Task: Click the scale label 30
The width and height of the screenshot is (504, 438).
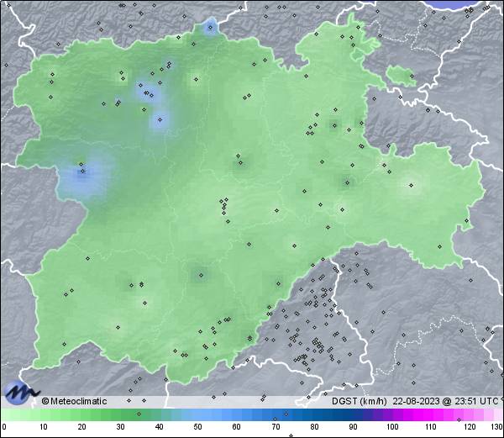Action: (x=120, y=427)
